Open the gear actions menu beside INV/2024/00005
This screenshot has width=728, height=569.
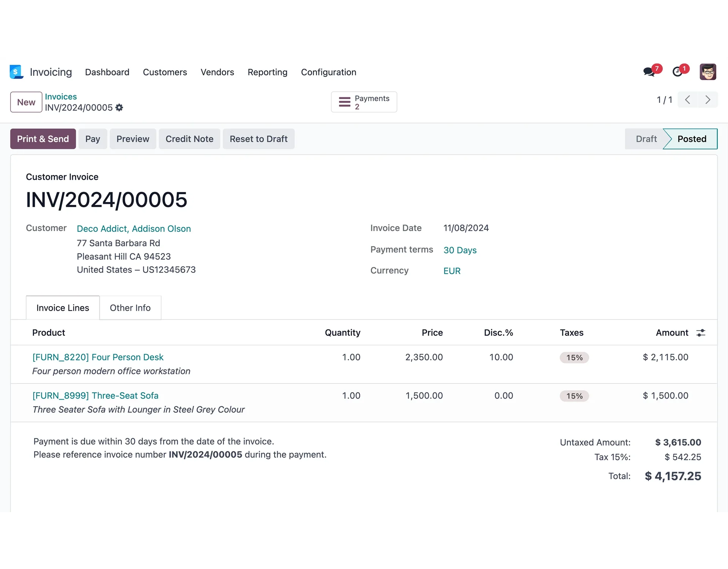[x=119, y=108]
